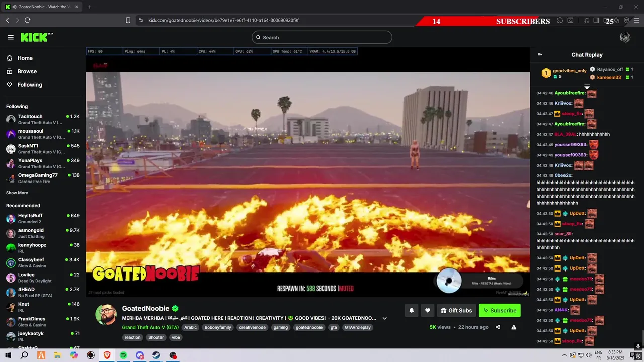The width and height of the screenshot is (644, 362).
Task: Open Grand Theft Auto V (GTA) category link
Action: (150, 327)
